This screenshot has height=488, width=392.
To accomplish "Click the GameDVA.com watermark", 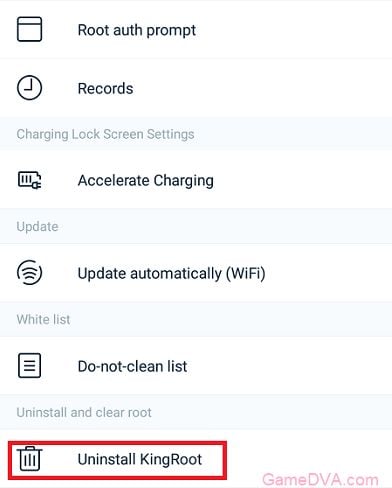I will 320,480.
